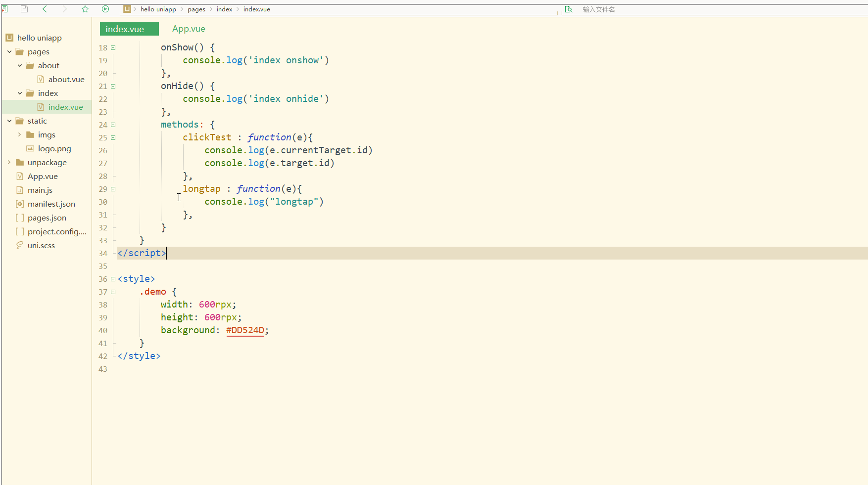
Task: Click the about folder icon
Action: click(x=30, y=65)
